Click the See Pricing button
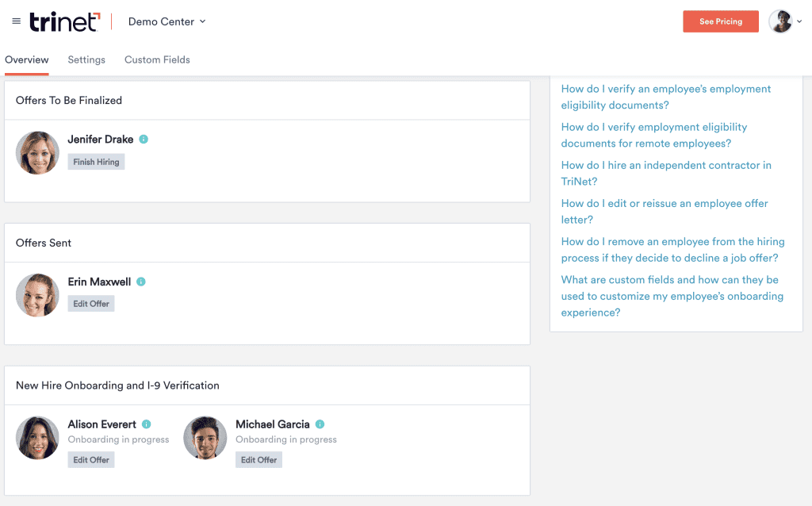Viewport: 812px width, 506px height. (720, 21)
